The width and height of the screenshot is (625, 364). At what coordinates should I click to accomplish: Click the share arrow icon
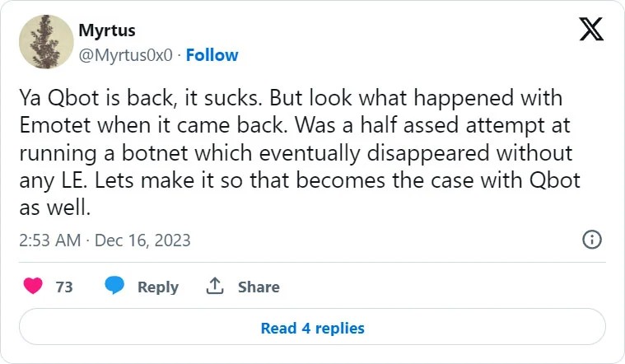tap(215, 287)
